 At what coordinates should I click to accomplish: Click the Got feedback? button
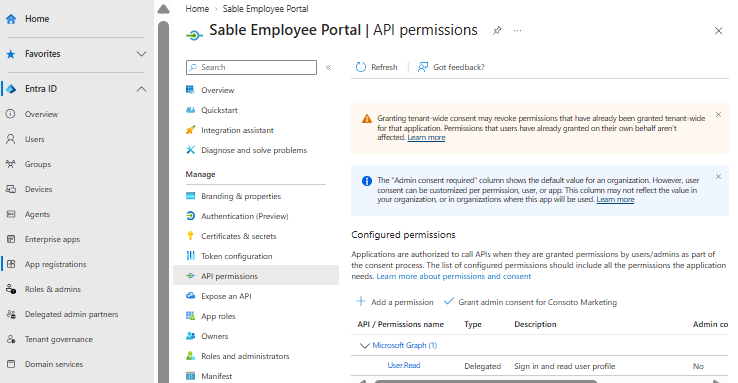pos(451,67)
